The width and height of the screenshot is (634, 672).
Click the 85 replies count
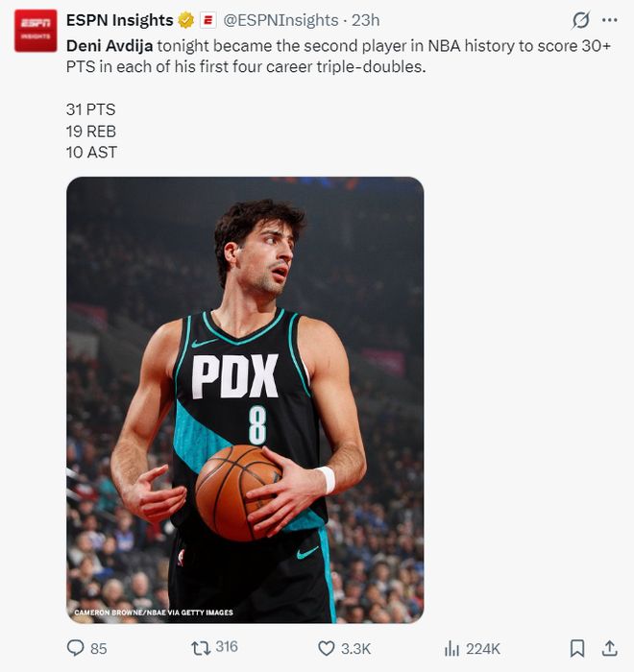point(98,649)
